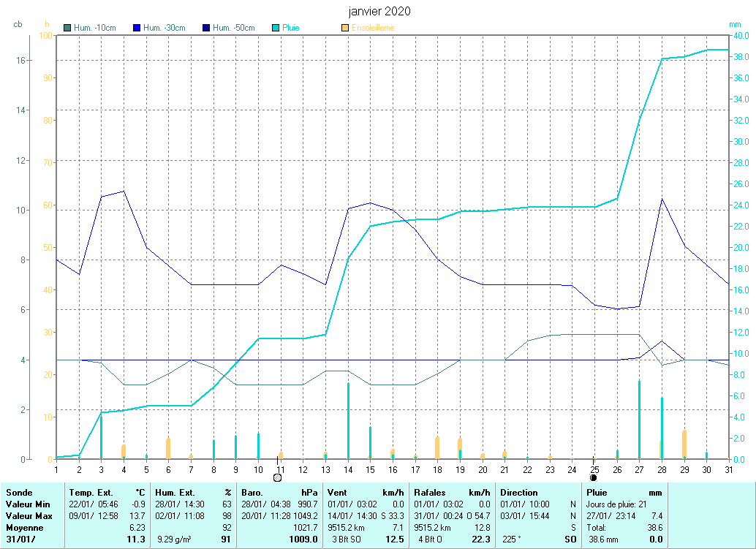The height and width of the screenshot is (549, 756).
Task: Click the Hum. -10cm legend color square
Action: (68, 29)
